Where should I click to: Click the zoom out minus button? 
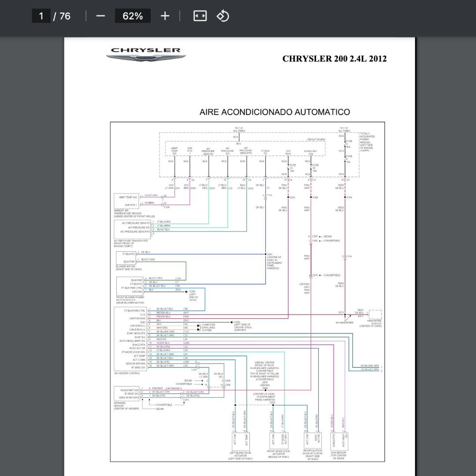tap(100, 16)
